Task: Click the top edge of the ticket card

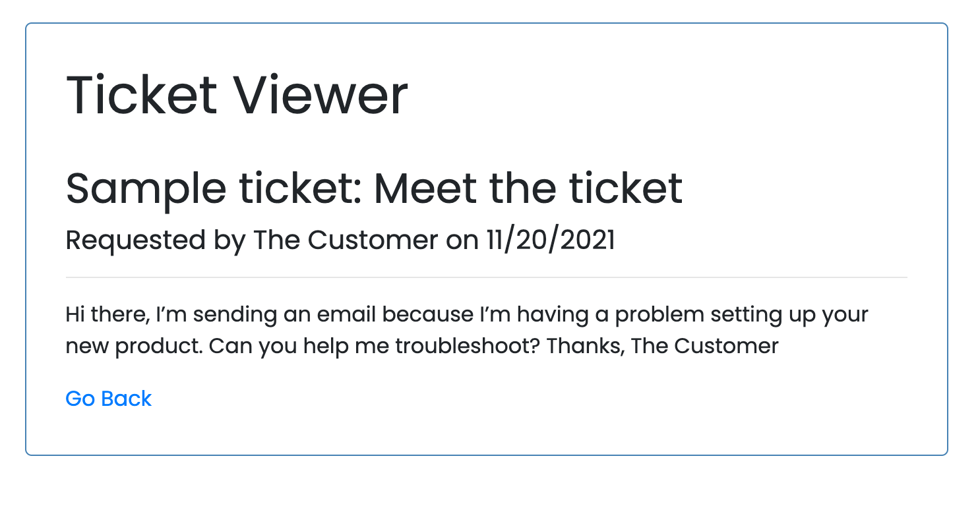Action: [486, 24]
